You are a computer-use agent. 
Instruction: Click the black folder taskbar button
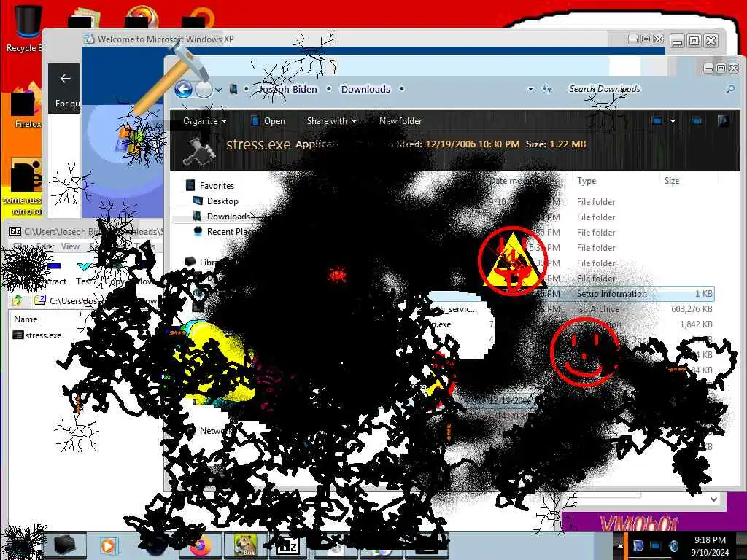(66, 545)
